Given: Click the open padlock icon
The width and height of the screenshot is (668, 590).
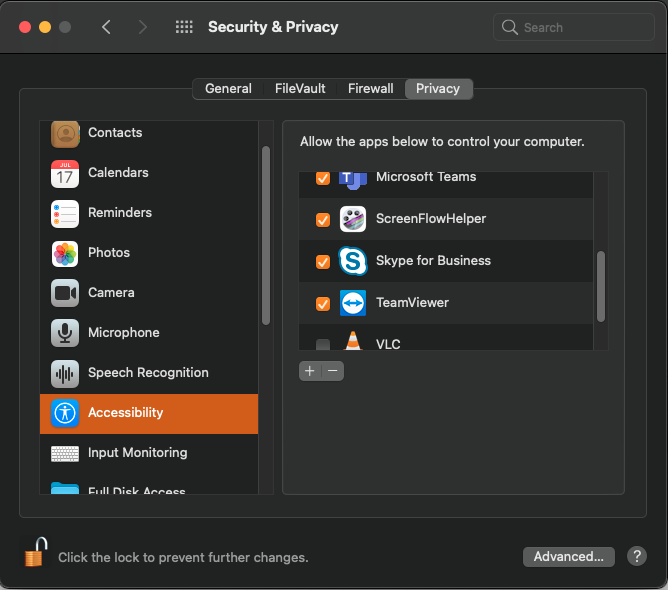Looking at the screenshot, I should (36, 553).
